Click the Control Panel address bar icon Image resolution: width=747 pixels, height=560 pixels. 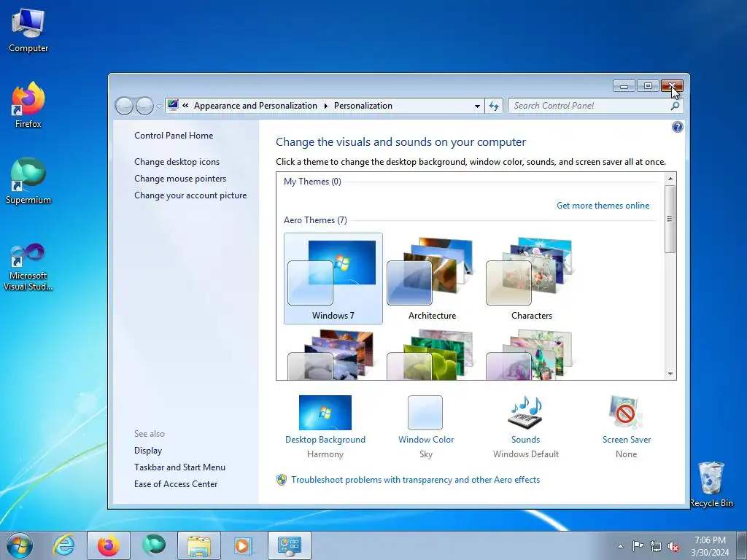coord(173,105)
